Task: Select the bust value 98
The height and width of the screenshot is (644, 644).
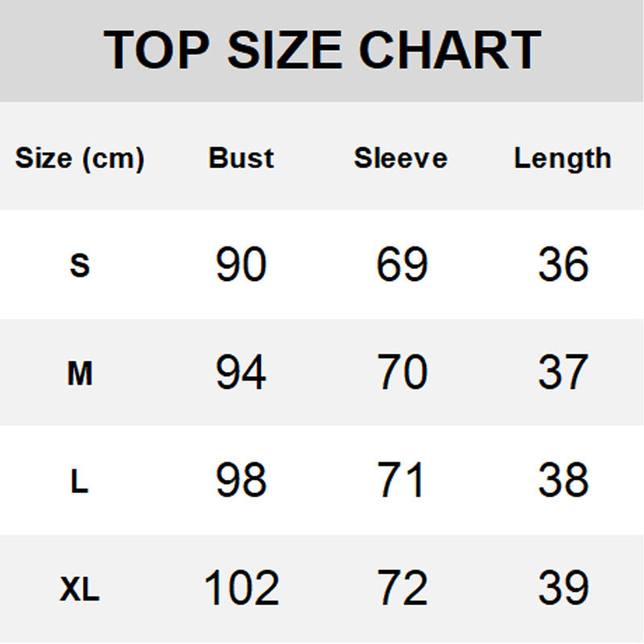Action: pos(241,481)
